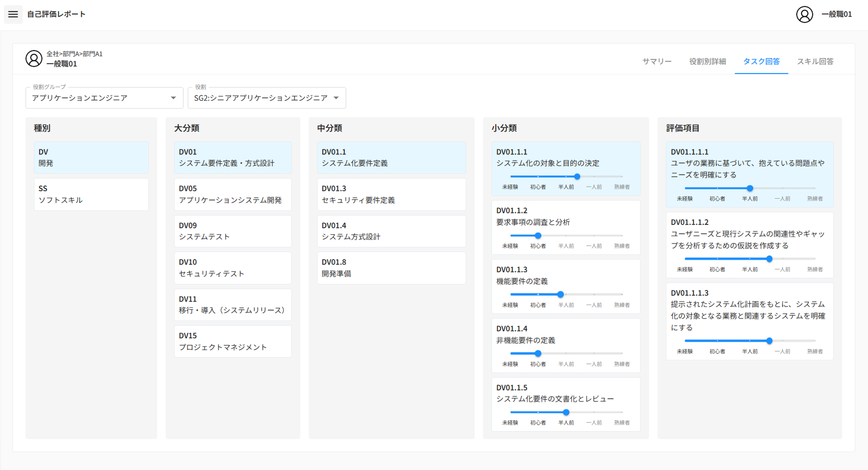The width and height of the screenshot is (868, 470).
Task: Click 一人前 label under DV01.1.1.2 slider
Action: pos(782,269)
